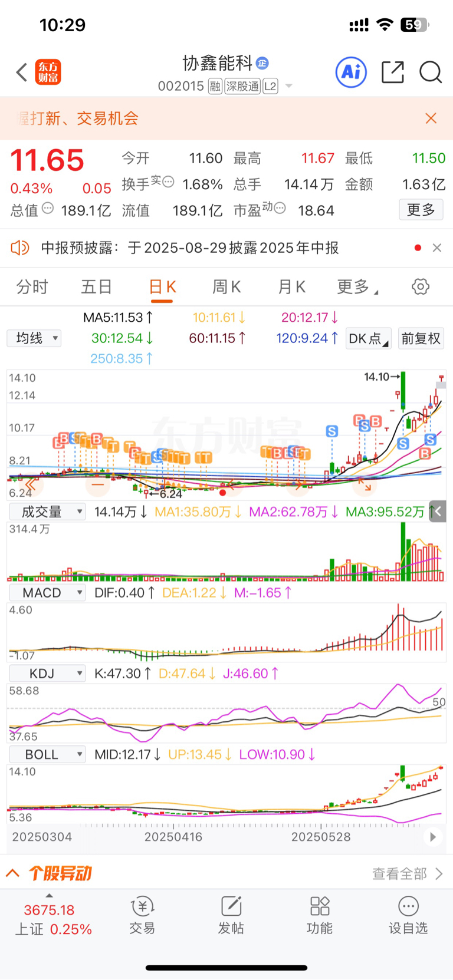Screen dimensions: 453x980
Task: Tap the DIF:0.40 value
Action: click(124, 593)
